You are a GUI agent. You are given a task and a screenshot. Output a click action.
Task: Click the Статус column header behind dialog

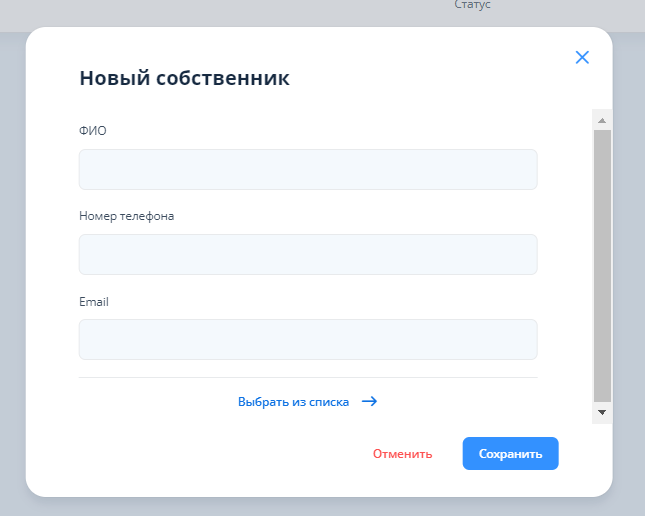click(x=472, y=6)
